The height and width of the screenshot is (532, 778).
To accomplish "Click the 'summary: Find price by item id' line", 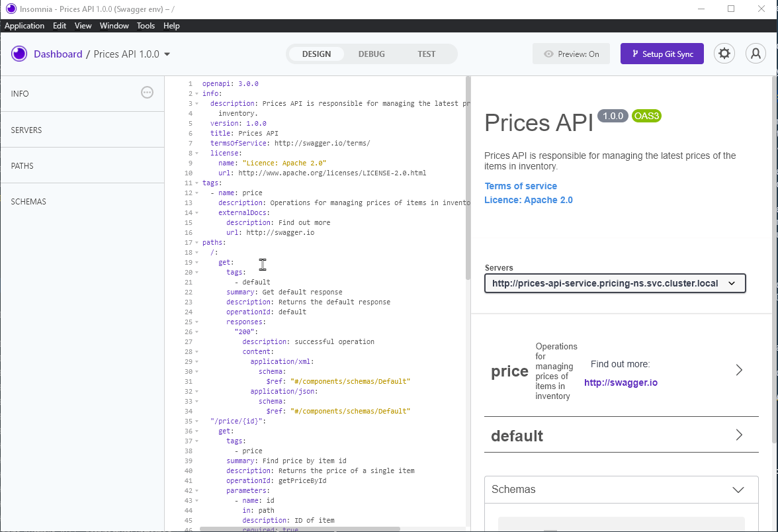I will coord(286,461).
